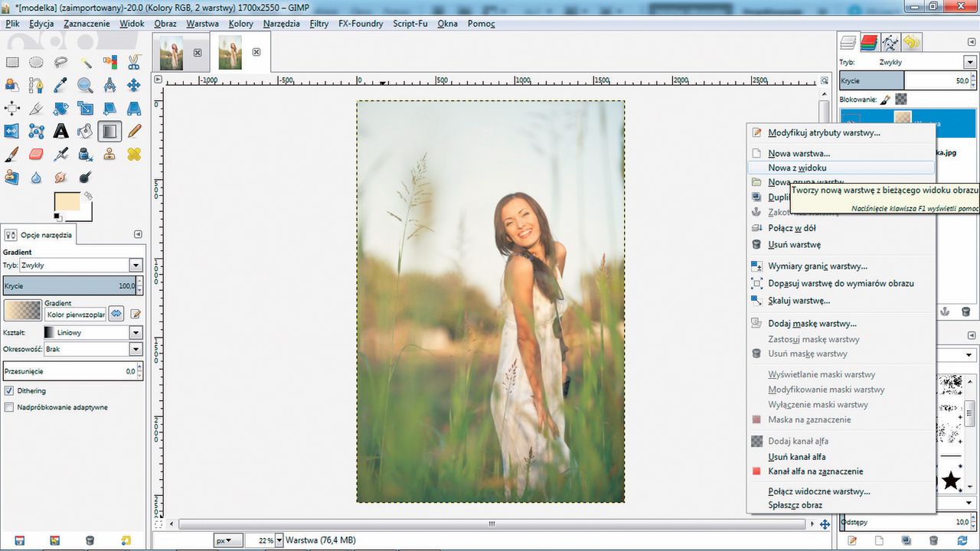Click foreground color swatch
980x551 pixels.
67,202
